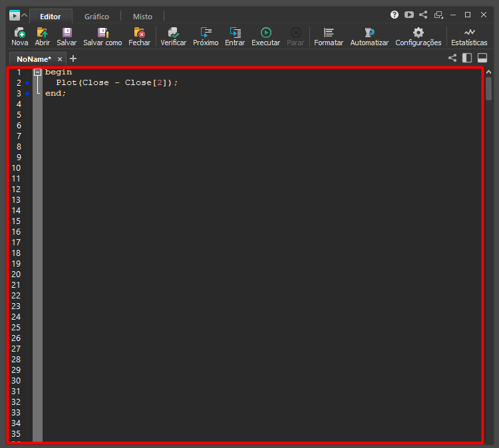Open Estatísticas panel
The height and width of the screenshot is (448, 499).
[x=469, y=37]
